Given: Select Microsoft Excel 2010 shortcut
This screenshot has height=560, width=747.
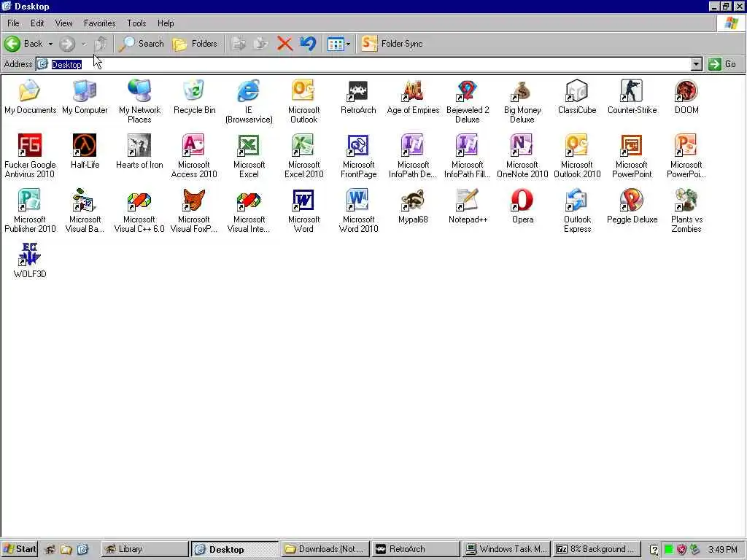Looking at the screenshot, I should point(303,156).
